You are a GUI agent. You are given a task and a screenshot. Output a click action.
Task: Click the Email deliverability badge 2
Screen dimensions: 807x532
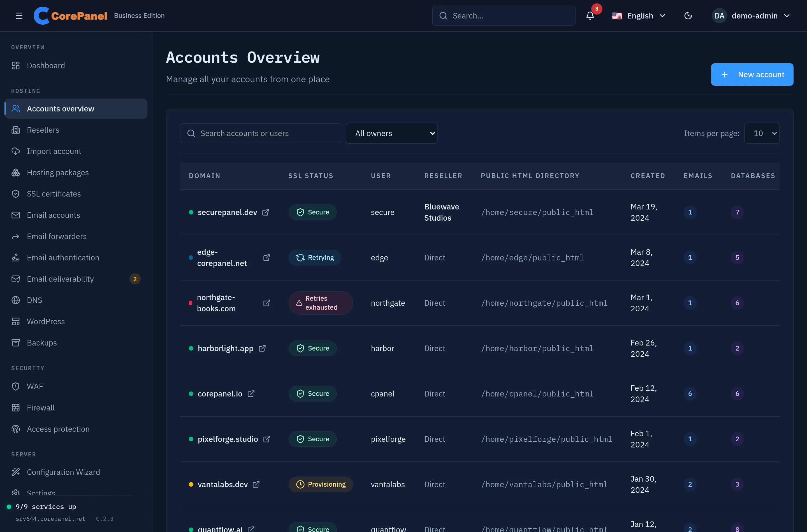[x=135, y=279]
